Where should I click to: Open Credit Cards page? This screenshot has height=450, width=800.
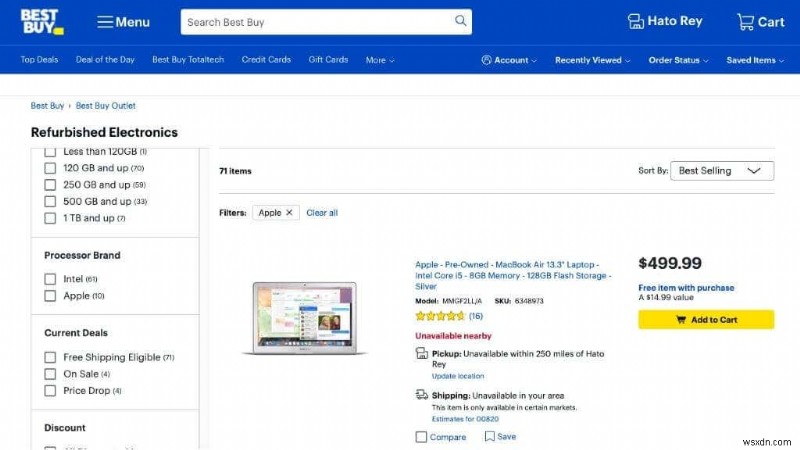(266, 60)
